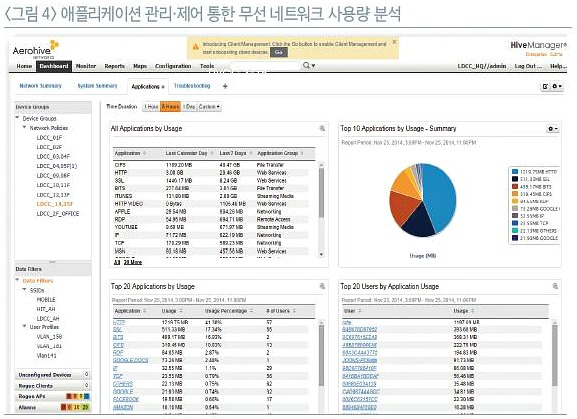Collapse the Data Filters tree node
Image resolution: width=577 pixels, height=419 pixels.
17,280
